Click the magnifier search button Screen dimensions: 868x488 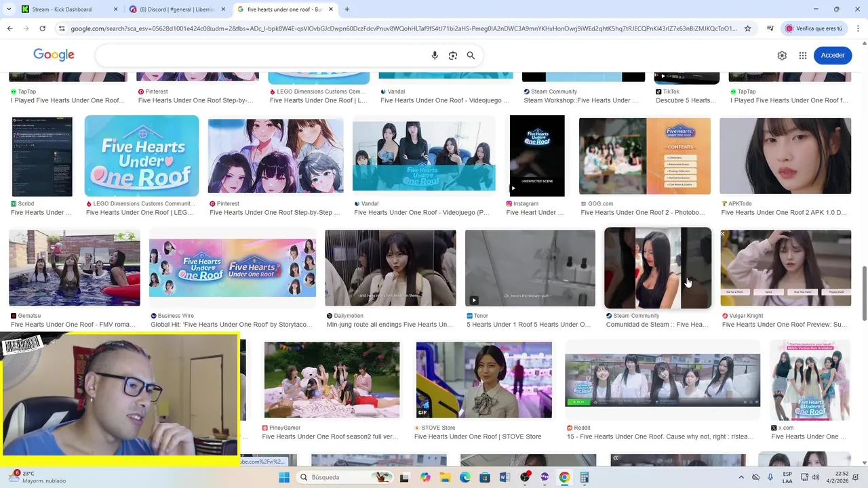point(471,56)
